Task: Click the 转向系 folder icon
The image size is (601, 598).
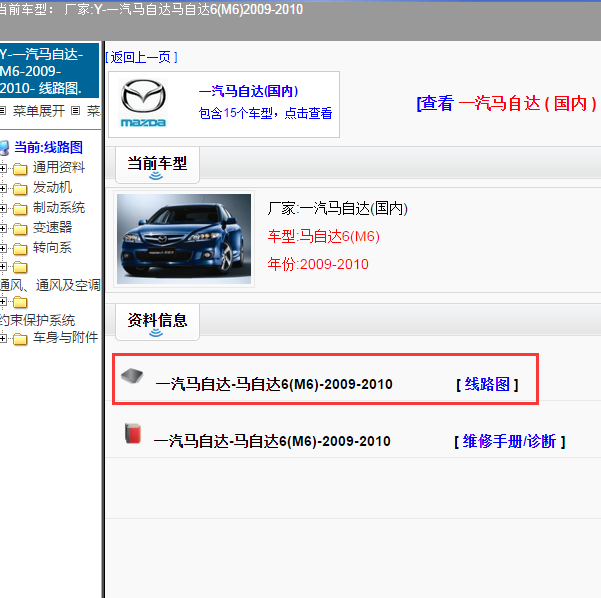Action: coord(20,248)
